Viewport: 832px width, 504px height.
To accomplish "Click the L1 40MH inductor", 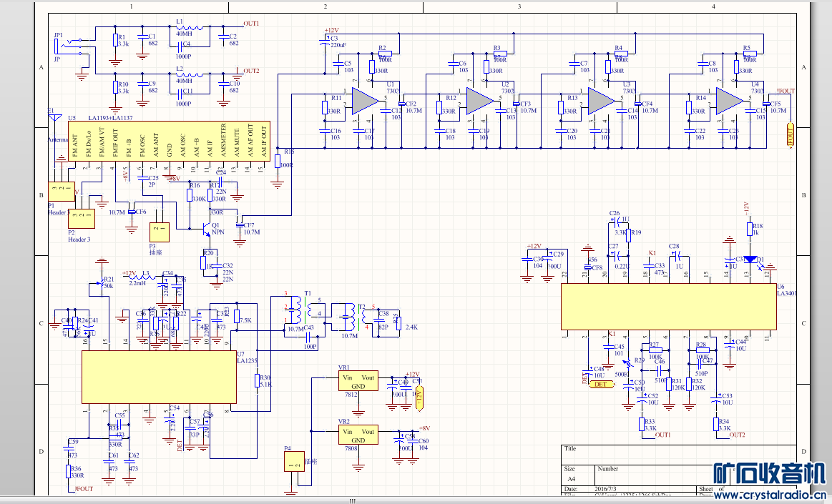I will (x=190, y=28).
